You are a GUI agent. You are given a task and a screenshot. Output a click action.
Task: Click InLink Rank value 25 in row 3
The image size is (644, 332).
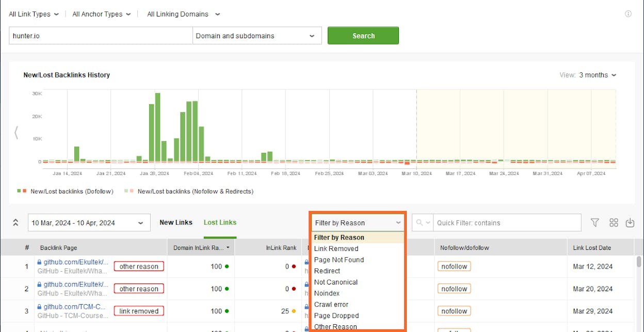(x=285, y=311)
